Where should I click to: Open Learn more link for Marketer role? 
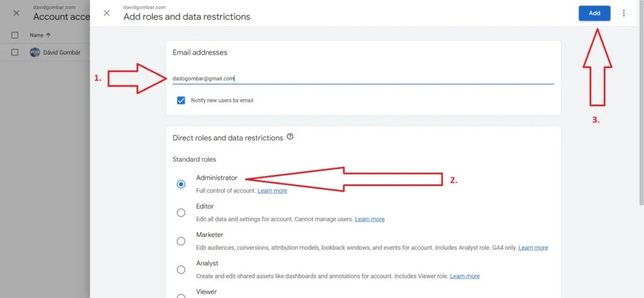[533, 248]
